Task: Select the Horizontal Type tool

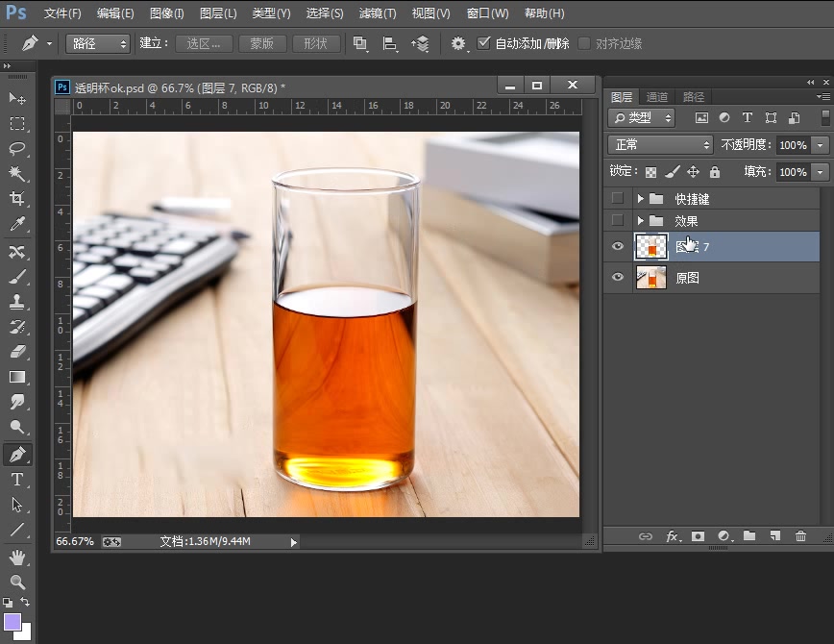Action: pos(17,480)
